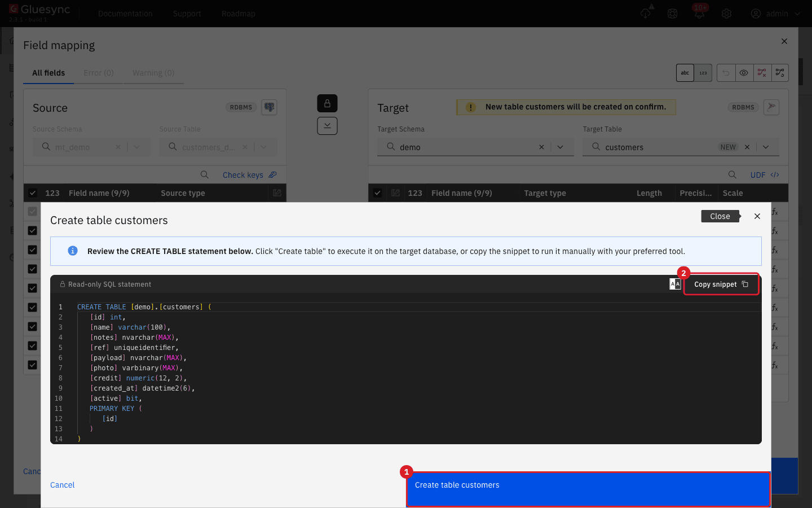Switch to abc name view
The image size is (812, 508).
(685, 73)
